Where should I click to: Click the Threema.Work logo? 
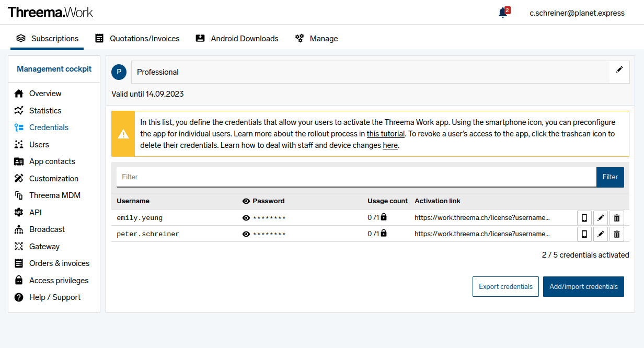(51, 12)
